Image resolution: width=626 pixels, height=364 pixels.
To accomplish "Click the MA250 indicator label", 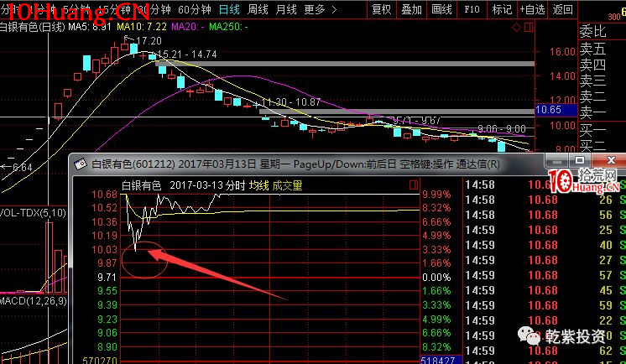I will [x=229, y=27].
